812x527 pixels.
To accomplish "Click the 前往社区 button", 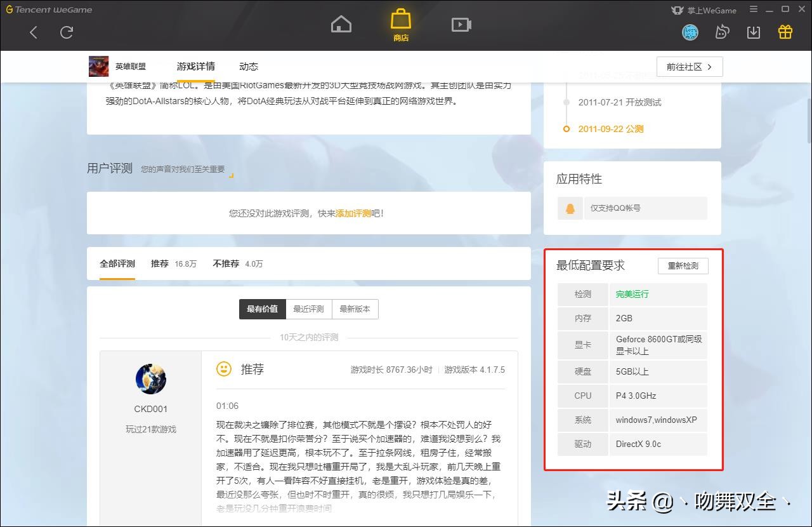I will [690, 67].
